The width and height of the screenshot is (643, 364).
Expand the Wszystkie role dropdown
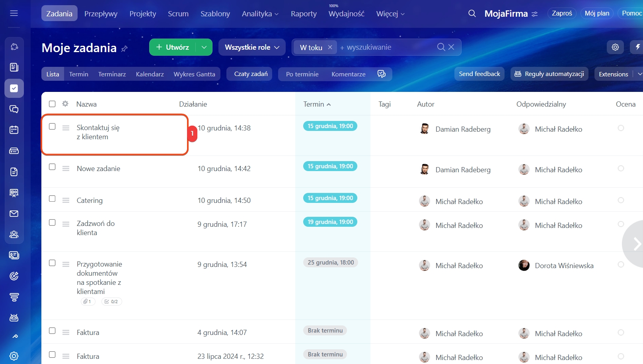point(252,47)
